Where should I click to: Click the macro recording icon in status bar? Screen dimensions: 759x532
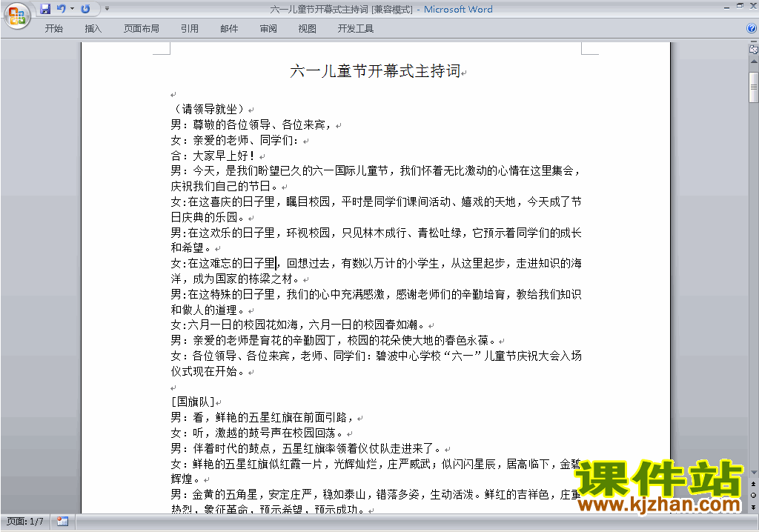click(62, 522)
